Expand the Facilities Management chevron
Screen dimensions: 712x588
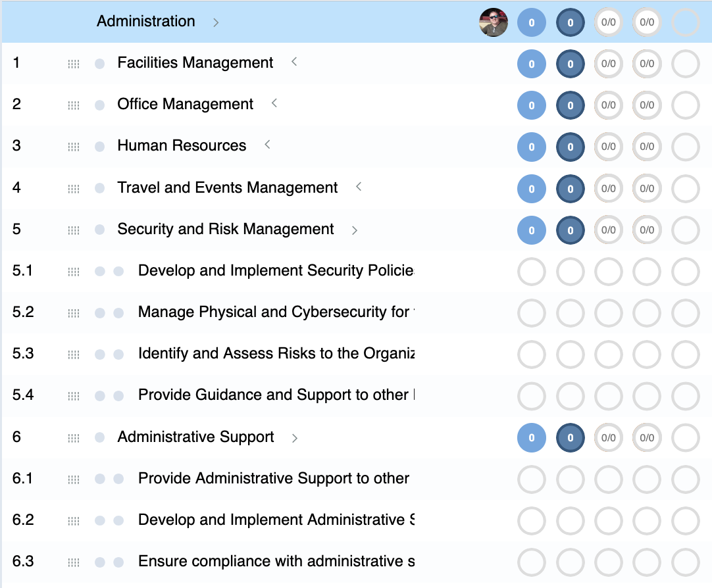pyautogui.click(x=293, y=62)
